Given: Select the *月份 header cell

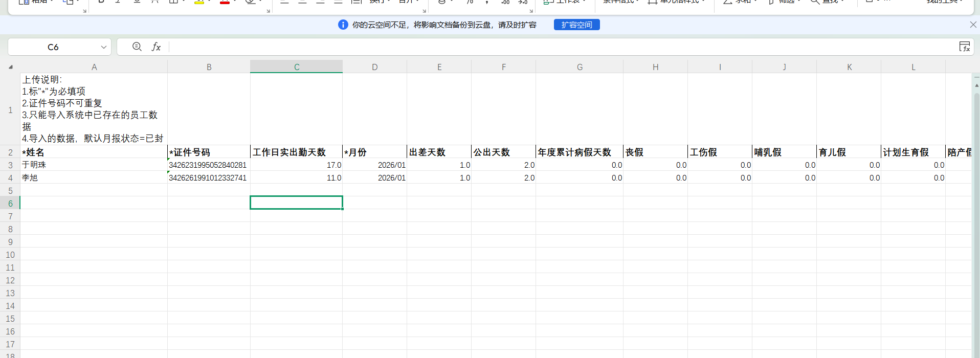Looking at the screenshot, I should click(374, 152).
